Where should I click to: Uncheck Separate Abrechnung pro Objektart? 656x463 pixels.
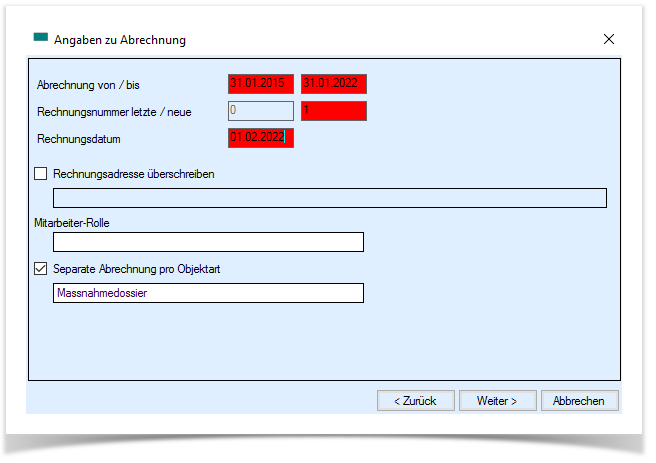[x=41, y=269]
